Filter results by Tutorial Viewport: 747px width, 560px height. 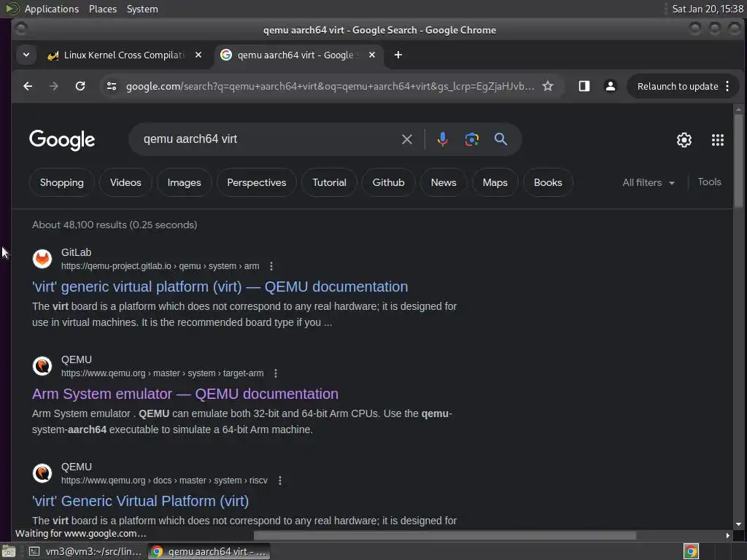329,183
